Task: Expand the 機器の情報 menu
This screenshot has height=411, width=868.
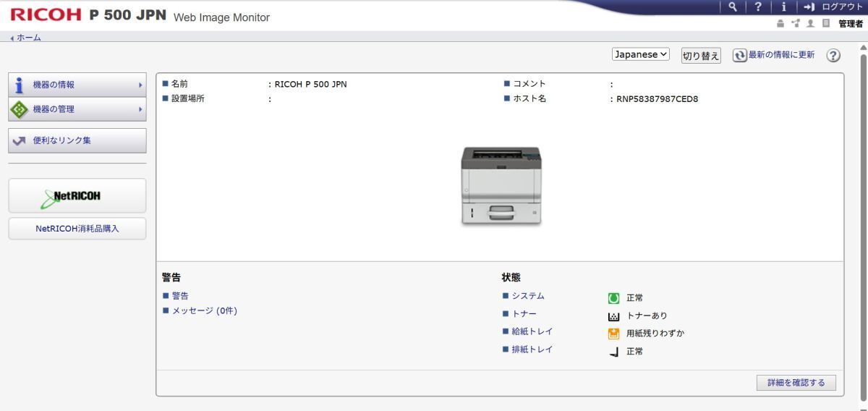Action: 77,85
